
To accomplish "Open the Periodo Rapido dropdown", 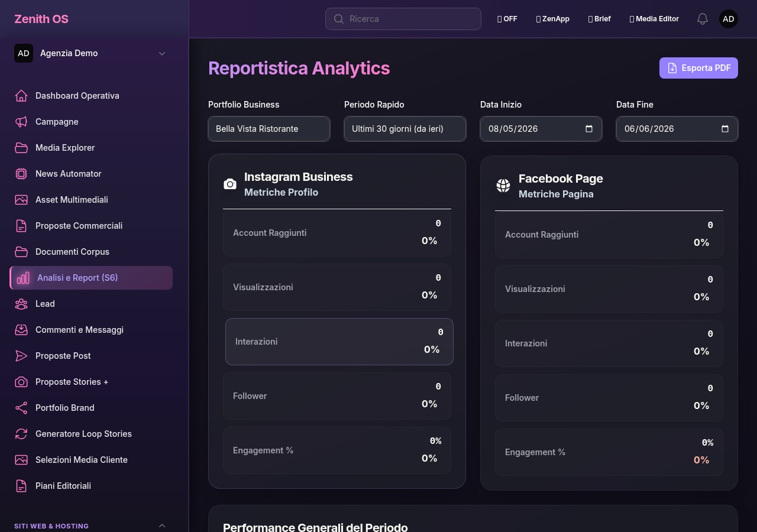I will tap(405, 129).
